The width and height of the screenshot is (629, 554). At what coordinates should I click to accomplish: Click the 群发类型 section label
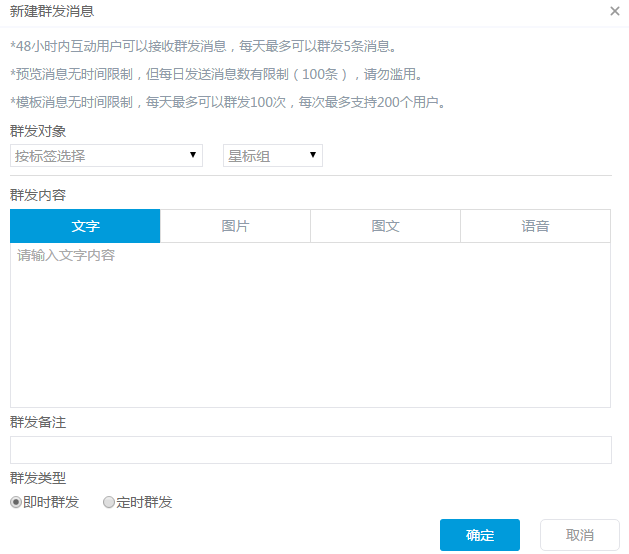pyautogui.click(x=38, y=478)
